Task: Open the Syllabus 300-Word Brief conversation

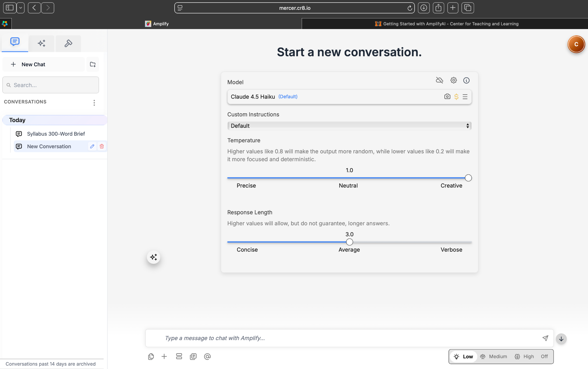Action: [56, 134]
